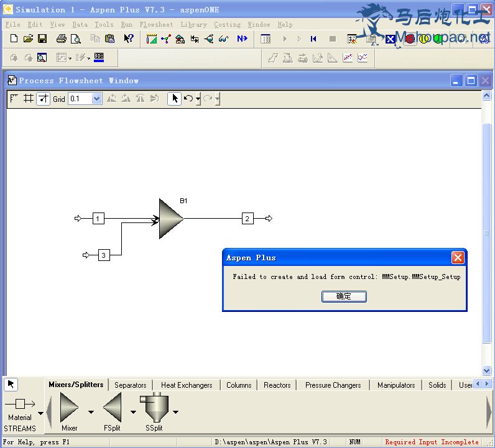Select stream label 3 on flowsheet
The height and width of the screenshot is (448, 495).
(x=104, y=255)
